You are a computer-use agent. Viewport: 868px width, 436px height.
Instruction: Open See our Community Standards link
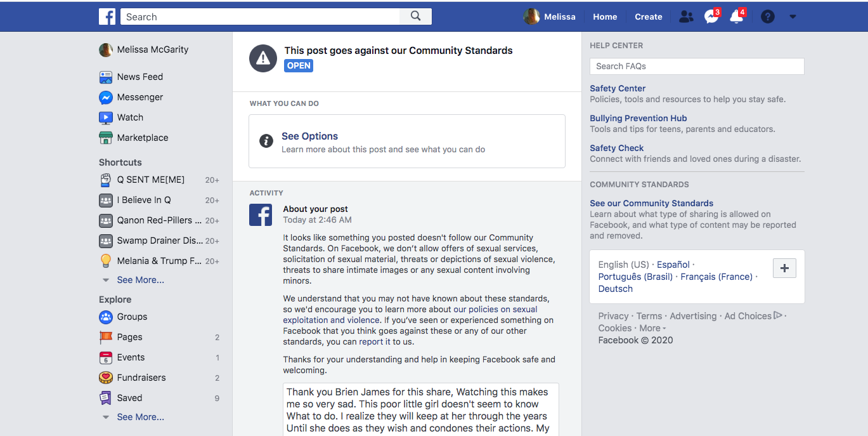tap(652, 203)
